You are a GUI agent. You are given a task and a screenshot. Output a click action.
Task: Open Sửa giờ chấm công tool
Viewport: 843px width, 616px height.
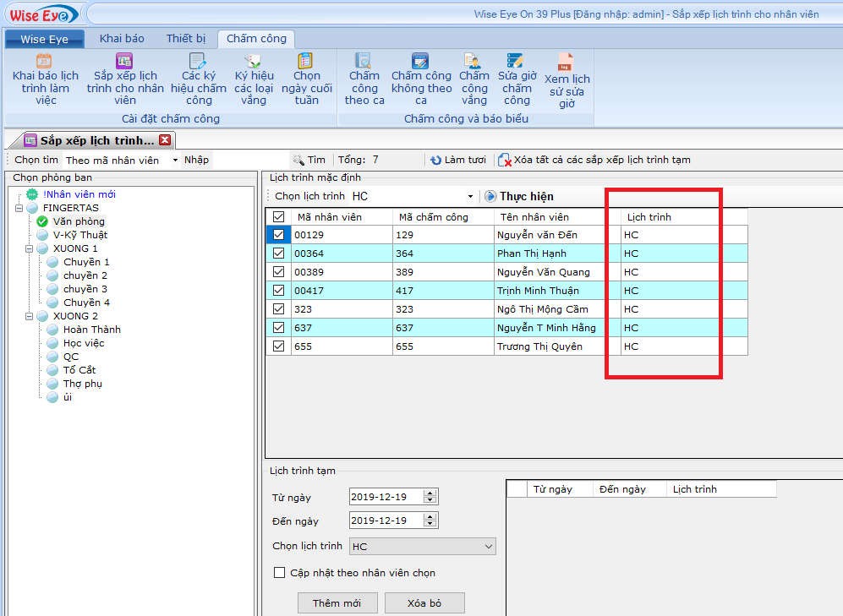[x=516, y=62]
